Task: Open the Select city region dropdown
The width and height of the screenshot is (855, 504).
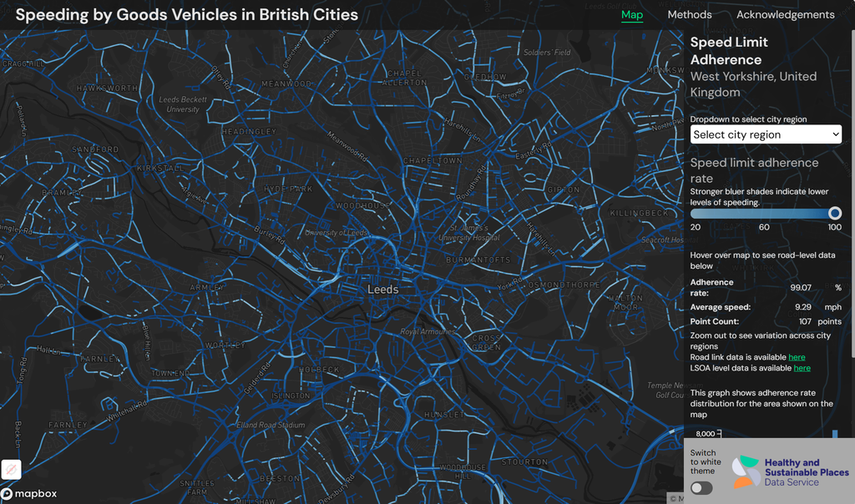Action: [x=766, y=134]
